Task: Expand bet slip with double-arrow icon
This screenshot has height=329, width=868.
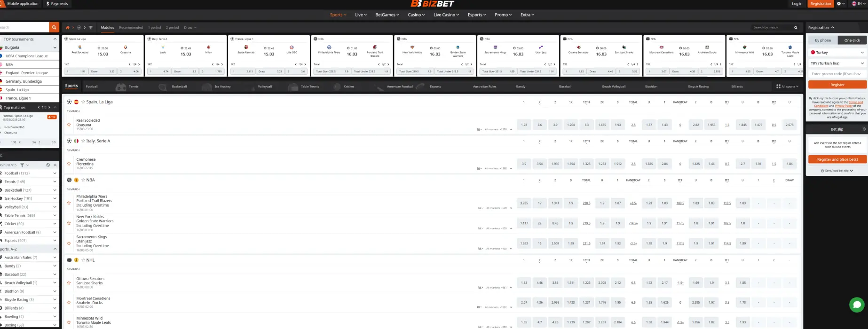Action: tap(864, 129)
